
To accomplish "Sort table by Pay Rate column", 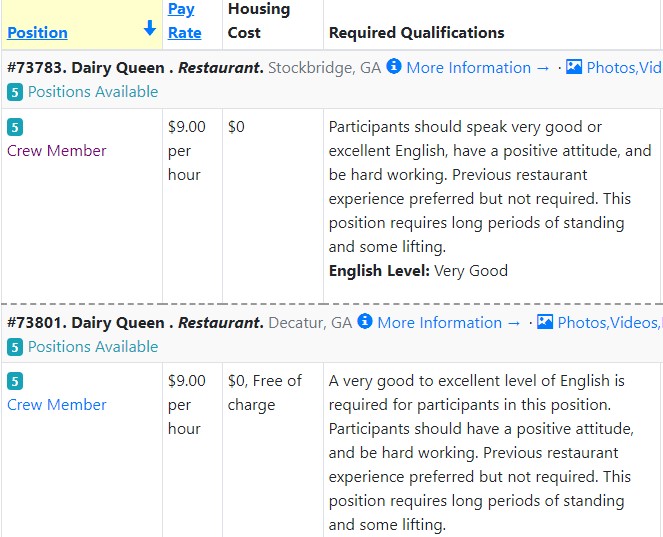I will tap(184, 21).
